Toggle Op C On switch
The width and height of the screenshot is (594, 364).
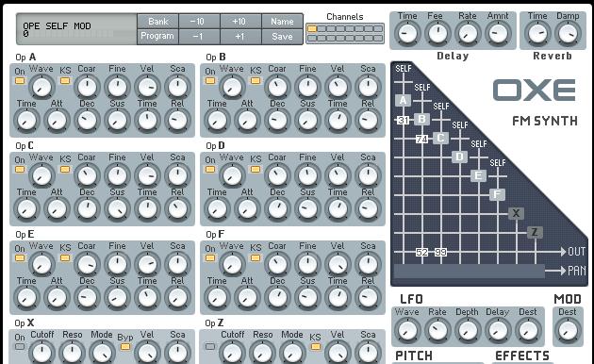click(20, 169)
